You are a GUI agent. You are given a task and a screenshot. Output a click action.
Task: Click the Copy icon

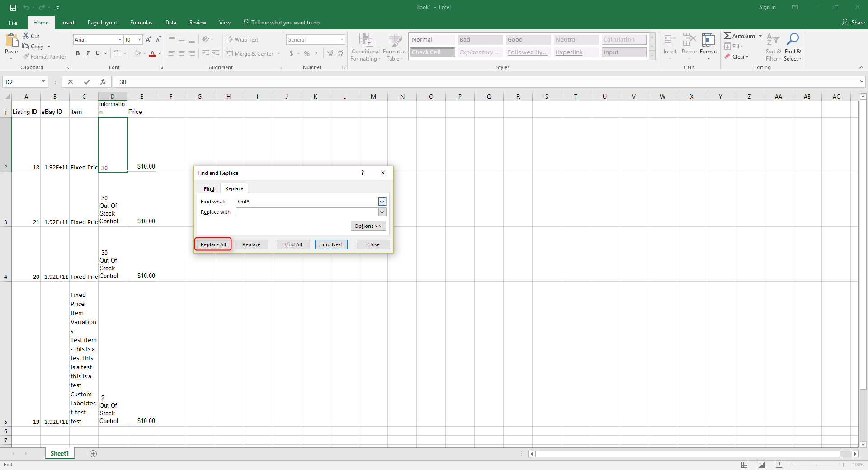(26, 46)
